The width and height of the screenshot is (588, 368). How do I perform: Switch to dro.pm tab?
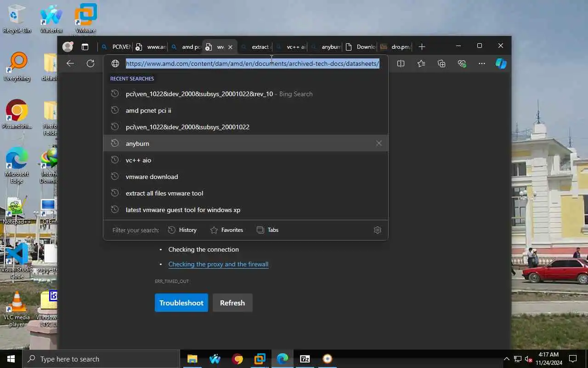(395, 47)
